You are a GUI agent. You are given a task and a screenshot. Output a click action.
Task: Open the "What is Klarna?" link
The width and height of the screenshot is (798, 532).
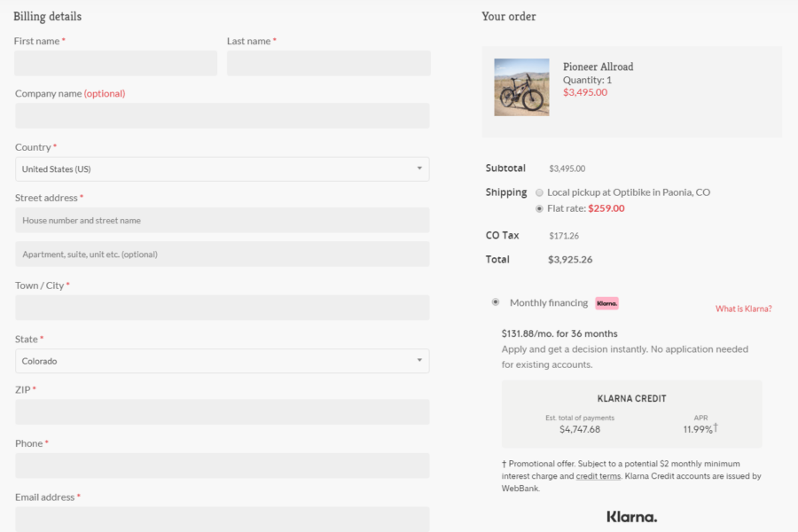(x=743, y=308)
